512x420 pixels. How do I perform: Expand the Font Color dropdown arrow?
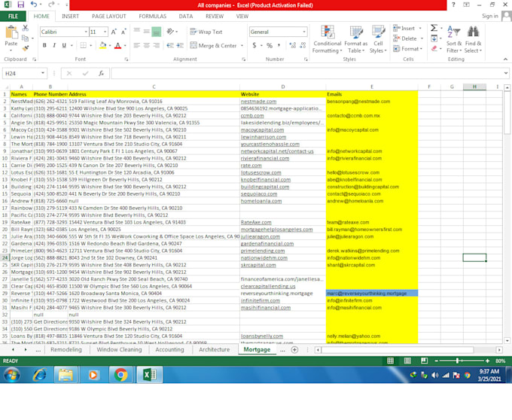[x=125, y=46]
